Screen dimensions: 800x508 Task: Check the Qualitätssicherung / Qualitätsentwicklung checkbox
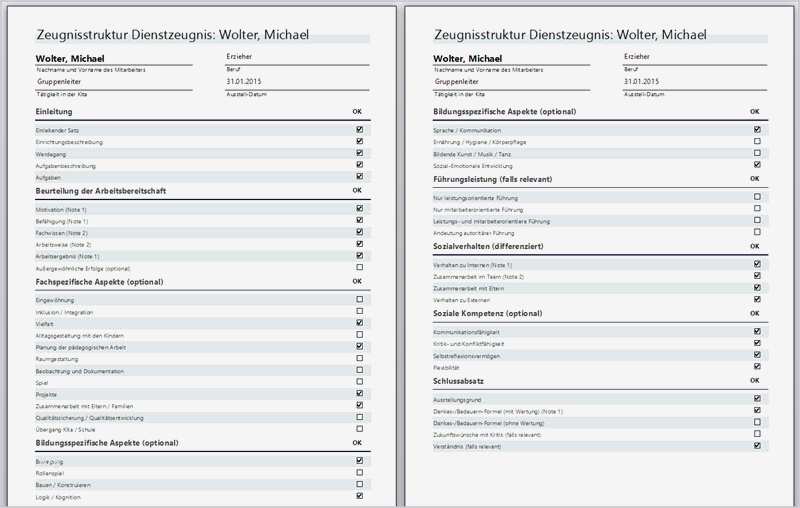[x=360, y=417]
